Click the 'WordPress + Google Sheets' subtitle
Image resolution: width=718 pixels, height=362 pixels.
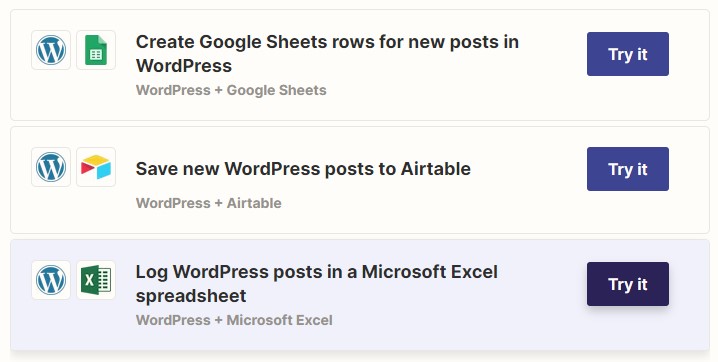pyautogui.click(x=231, y=90)
